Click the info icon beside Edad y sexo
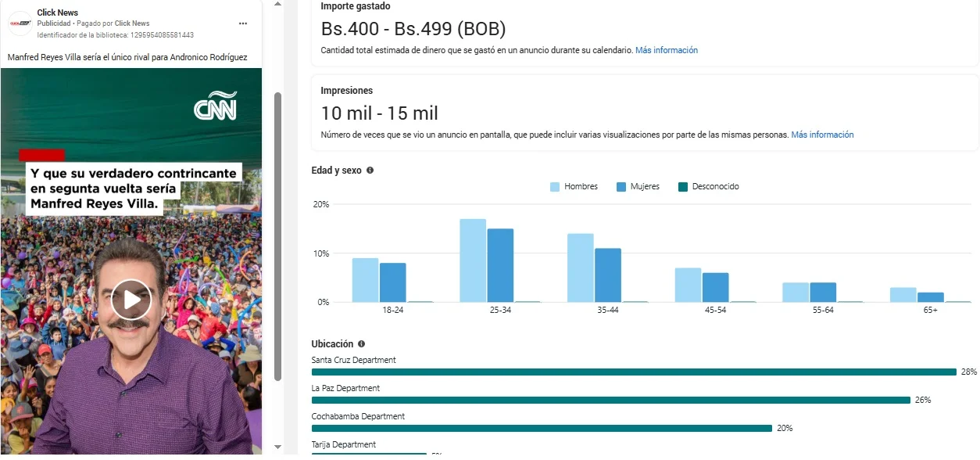 [370, 171]
